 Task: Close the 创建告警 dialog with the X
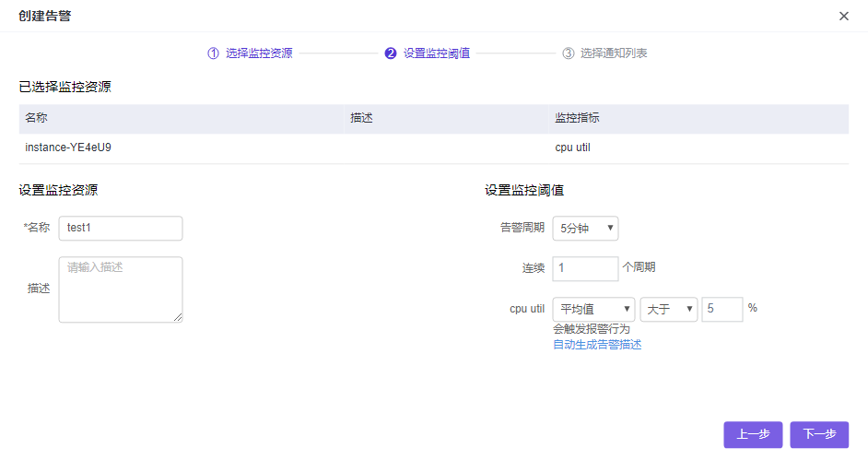(x=843, y=16)
